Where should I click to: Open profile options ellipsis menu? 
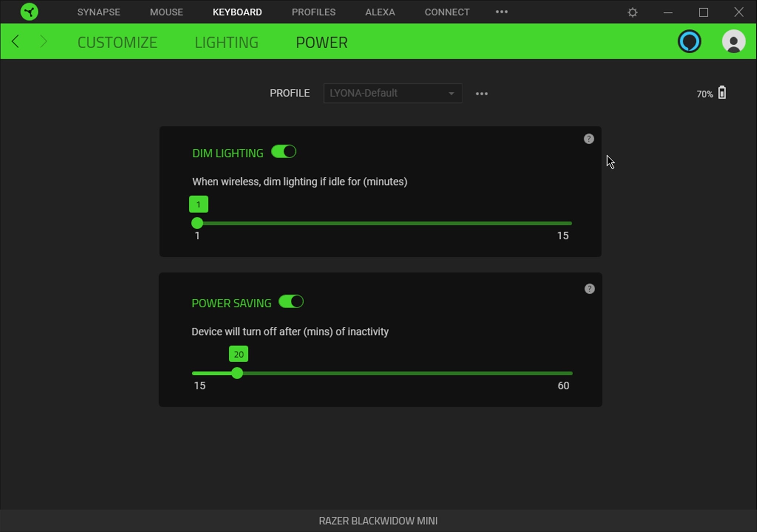click(482, 94)
